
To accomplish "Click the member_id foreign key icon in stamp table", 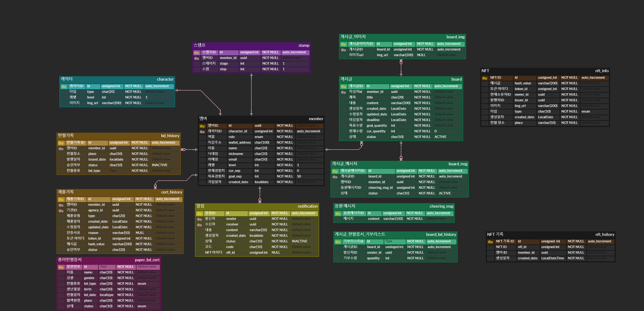I will [196, 58].
